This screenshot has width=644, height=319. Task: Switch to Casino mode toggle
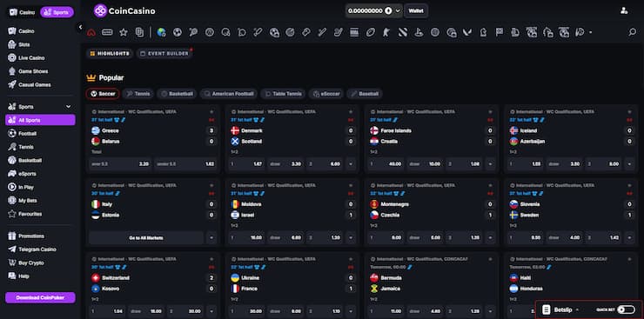(x=22, y=12)
